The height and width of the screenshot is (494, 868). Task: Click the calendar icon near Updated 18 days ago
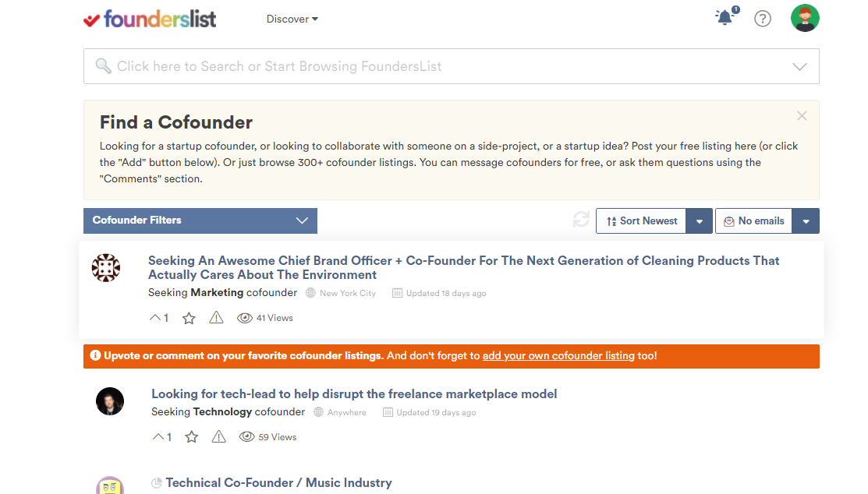click(x=398, y=292)
